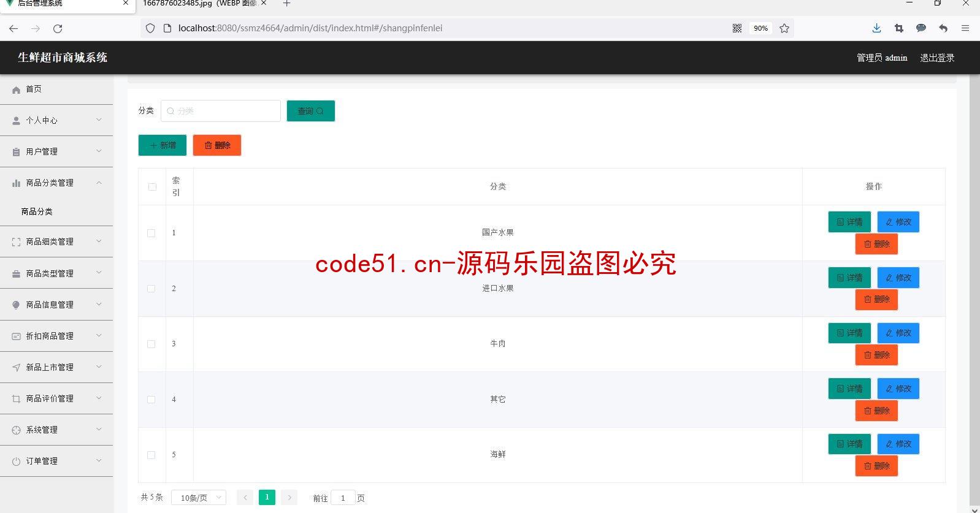
Task: Click the browser address bar URL
Action: point(310,28)
